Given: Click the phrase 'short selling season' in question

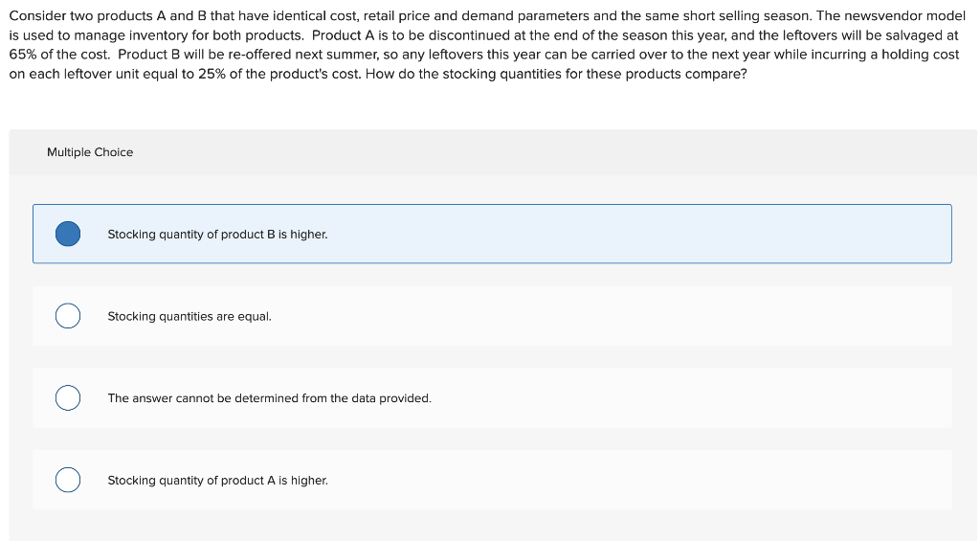Looking at the screenshot, I should [747, 16].
